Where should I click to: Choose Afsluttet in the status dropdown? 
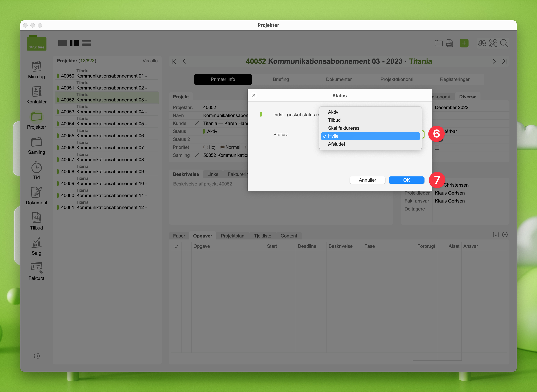click(336, 144)
